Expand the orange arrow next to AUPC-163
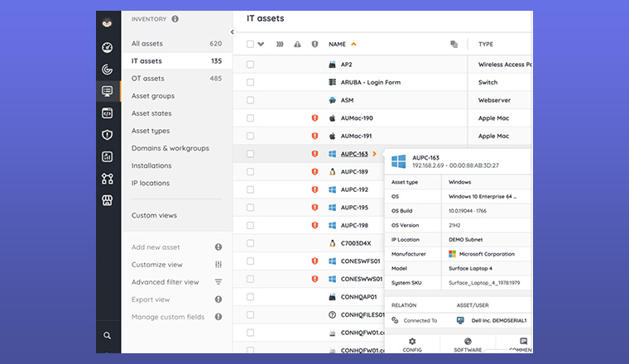 [374, 154]
